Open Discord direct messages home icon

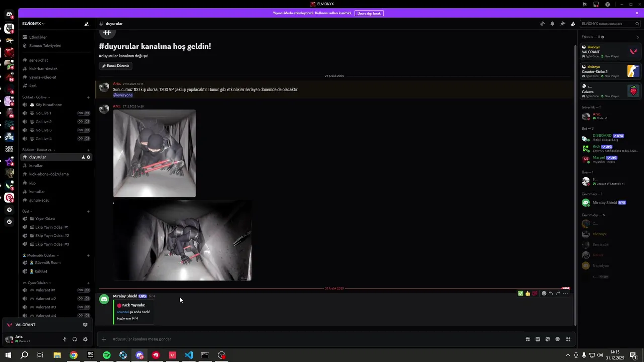(x=9, y=15)
